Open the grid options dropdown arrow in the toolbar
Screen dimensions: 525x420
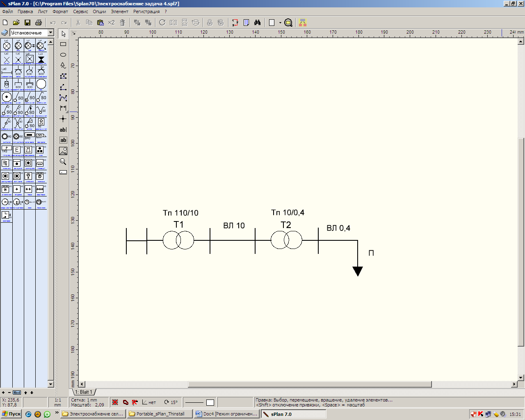click(x=280, y=23)
